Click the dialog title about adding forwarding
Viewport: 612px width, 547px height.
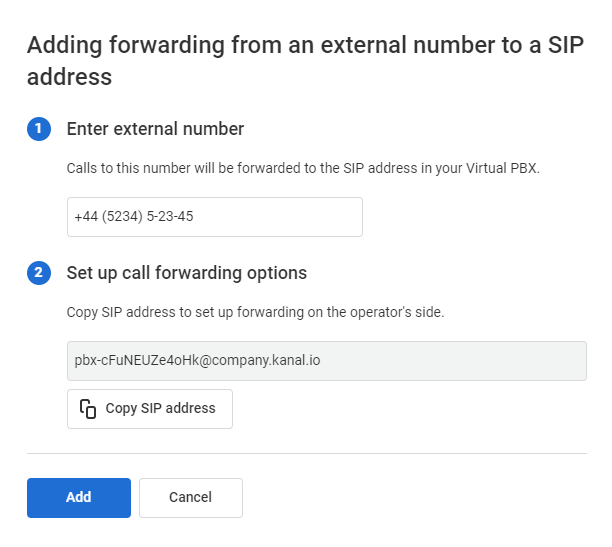305,61
